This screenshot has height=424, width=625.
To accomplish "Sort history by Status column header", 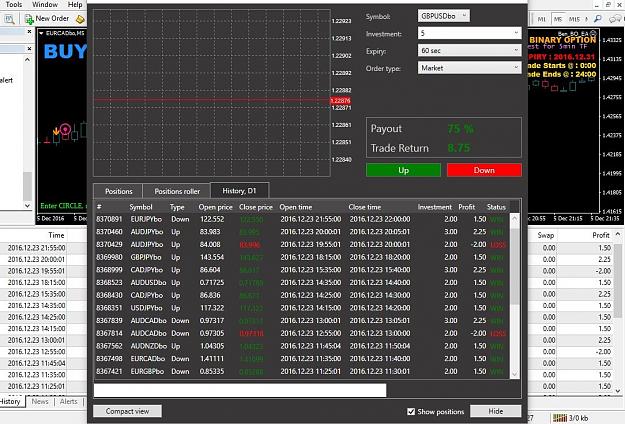I will (x=496, y=207).
